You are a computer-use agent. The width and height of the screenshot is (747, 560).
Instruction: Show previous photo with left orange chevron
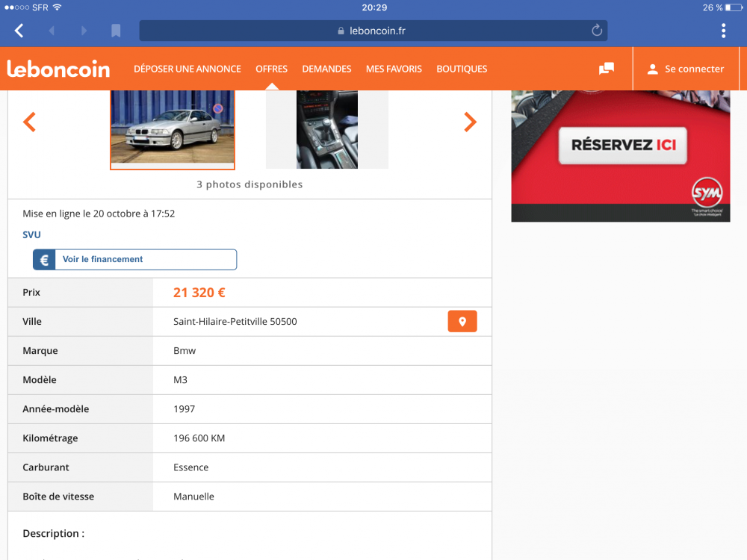pyautogui.click(x=30, y=122)
